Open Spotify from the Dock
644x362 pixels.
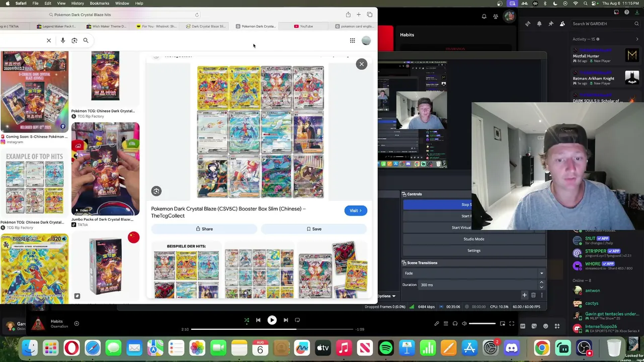[386, 348]
